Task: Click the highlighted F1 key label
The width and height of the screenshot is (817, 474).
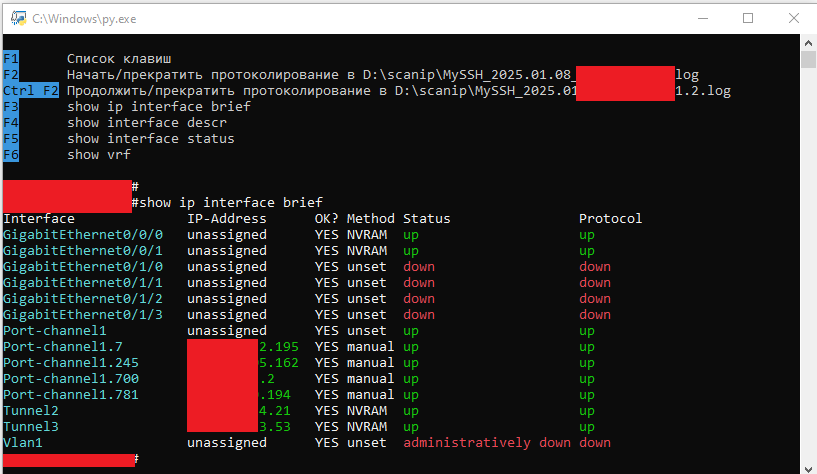Action: [x=11, y=59]
